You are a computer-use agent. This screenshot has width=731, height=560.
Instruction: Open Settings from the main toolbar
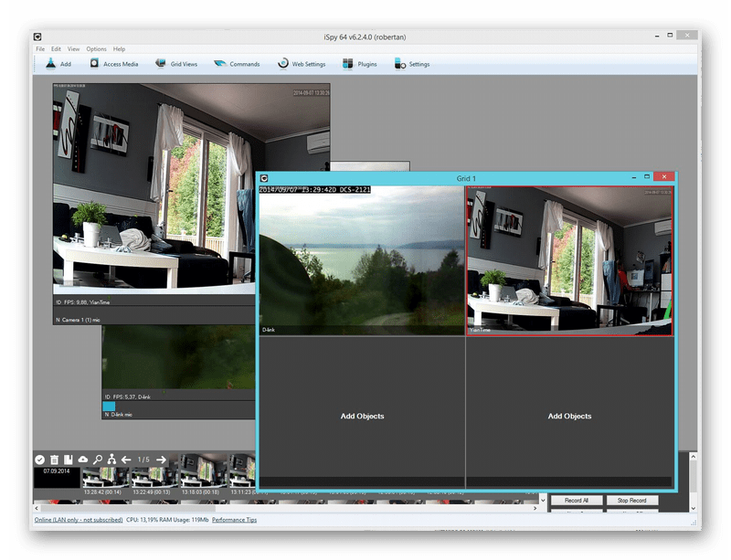click(x=412, y=64)
